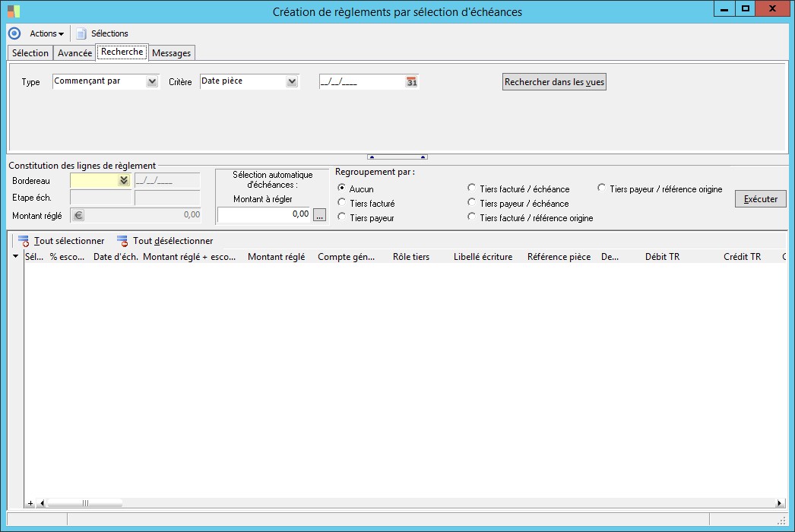Select the Recherche tab

click(x=122, y=52)
